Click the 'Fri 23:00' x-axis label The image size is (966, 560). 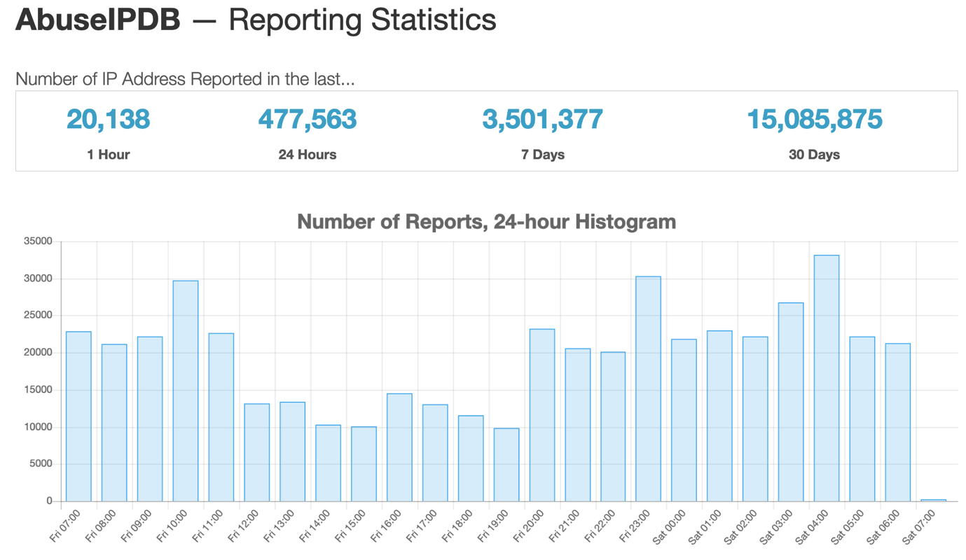[635, 526]
